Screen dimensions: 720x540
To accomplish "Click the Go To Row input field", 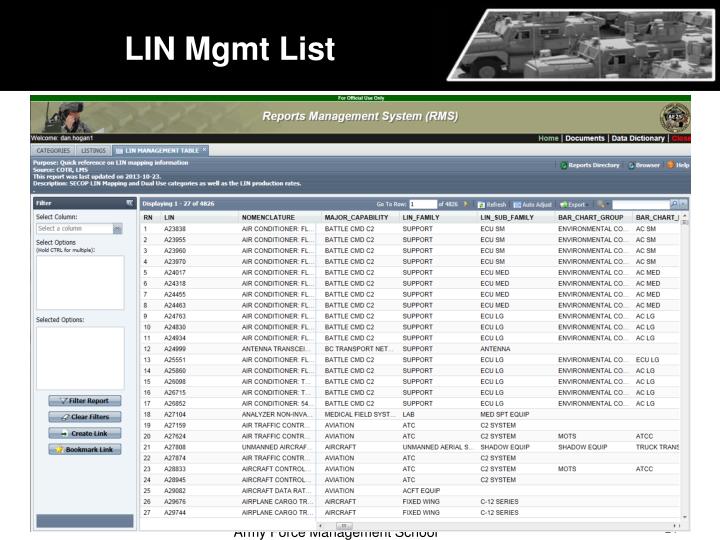I will (422, 204).
